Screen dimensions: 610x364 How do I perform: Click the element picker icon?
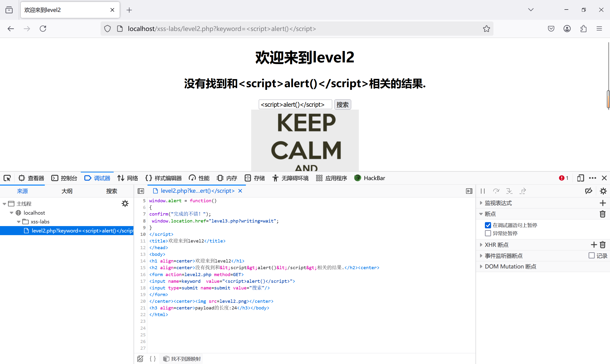coord(7,178)
